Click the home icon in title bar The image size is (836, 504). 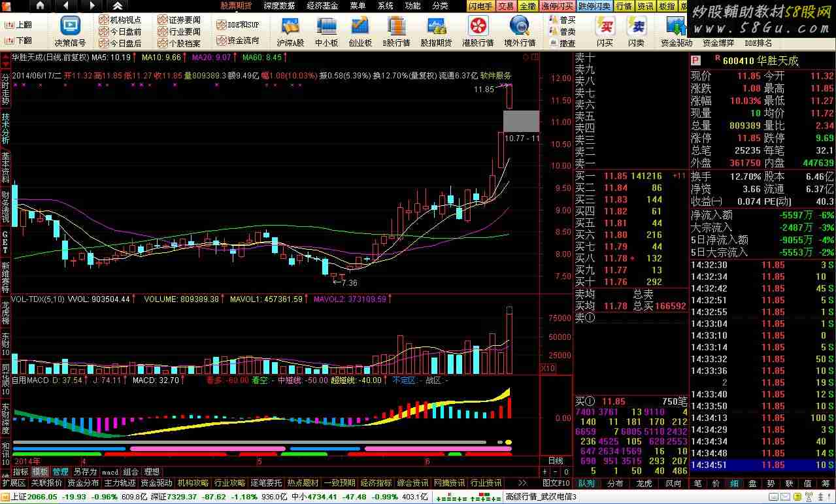click(x=40, y=6)
